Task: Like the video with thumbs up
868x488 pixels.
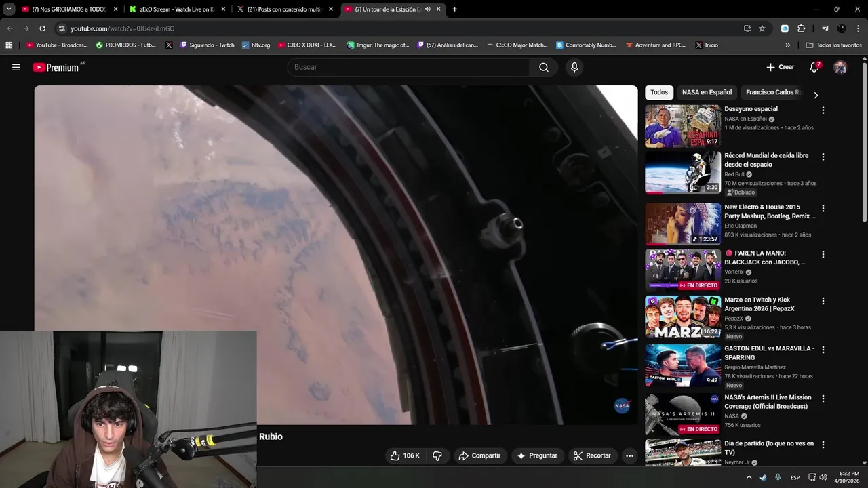Action: [x=406, y=455]
